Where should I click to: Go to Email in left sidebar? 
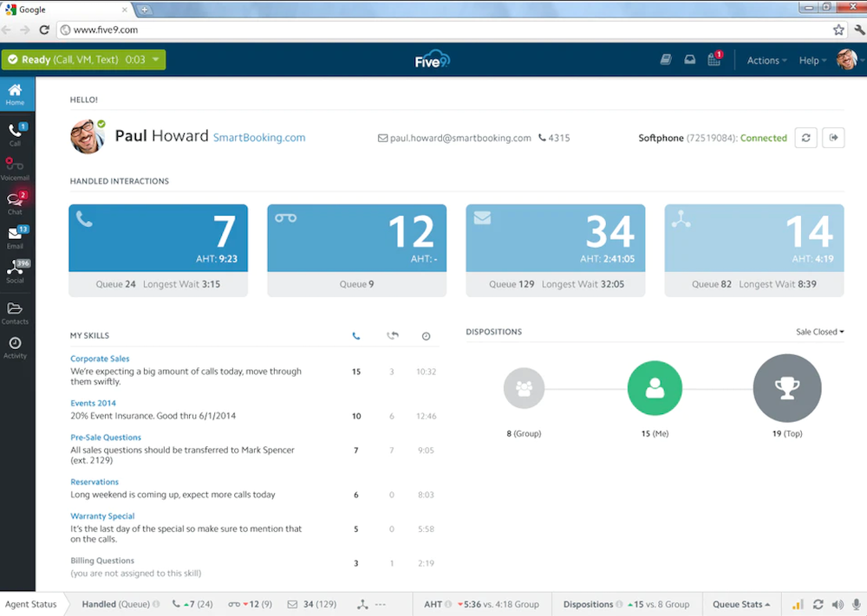coord(15,237)
